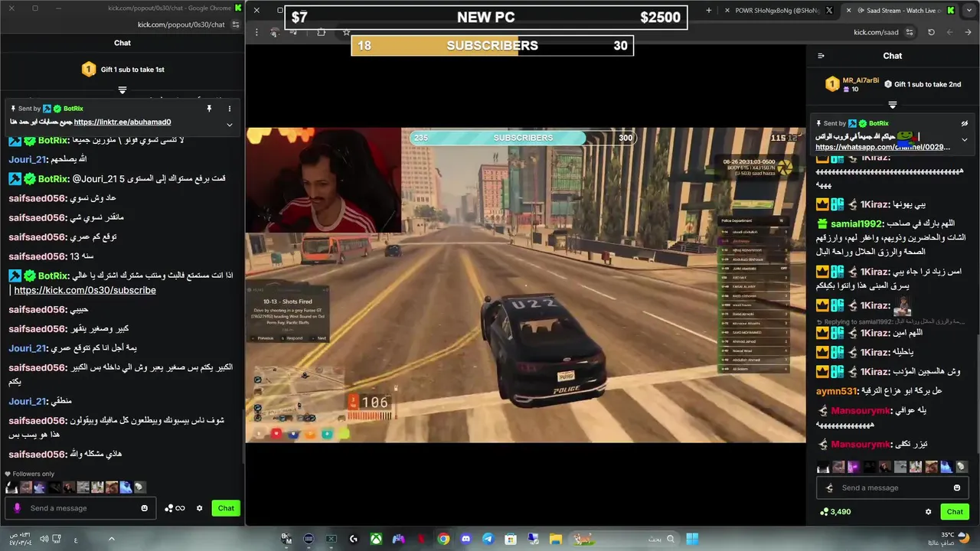Open the first emote in the left popout emote row

[11, 487]
